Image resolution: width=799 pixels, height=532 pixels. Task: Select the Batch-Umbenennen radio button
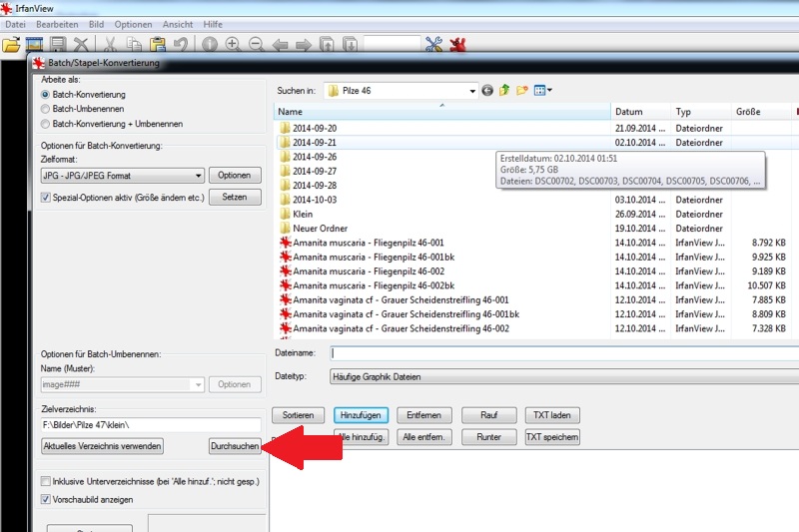pos(45,110)
